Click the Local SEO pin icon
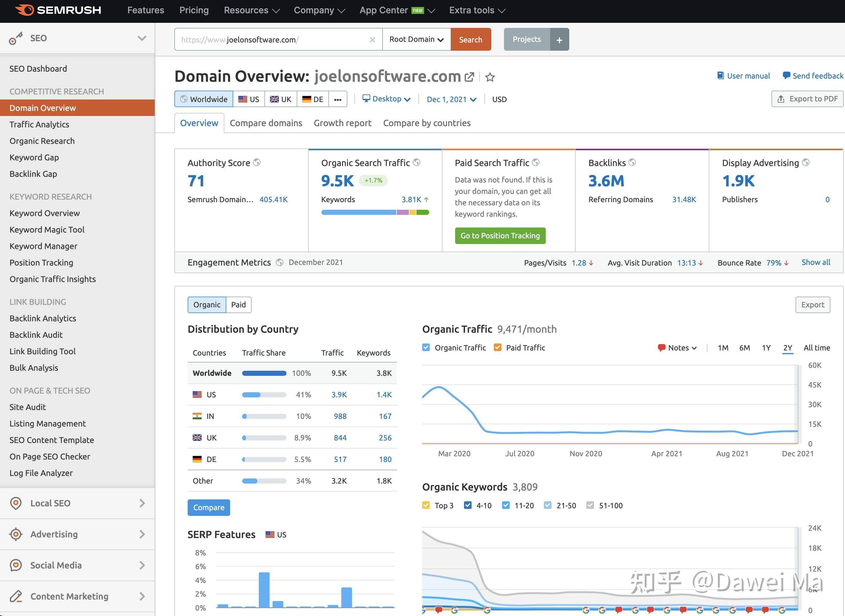The width and height of the screenshot is (845, 616). click(x=16, y=503)
